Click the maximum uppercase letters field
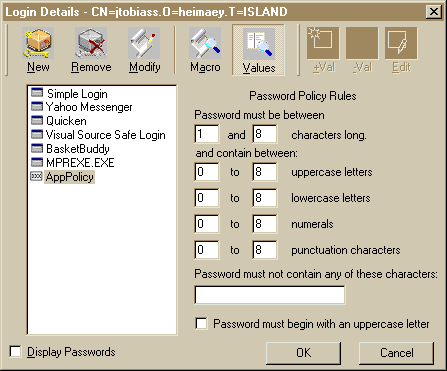447x371 pixels. click(265, 172)
